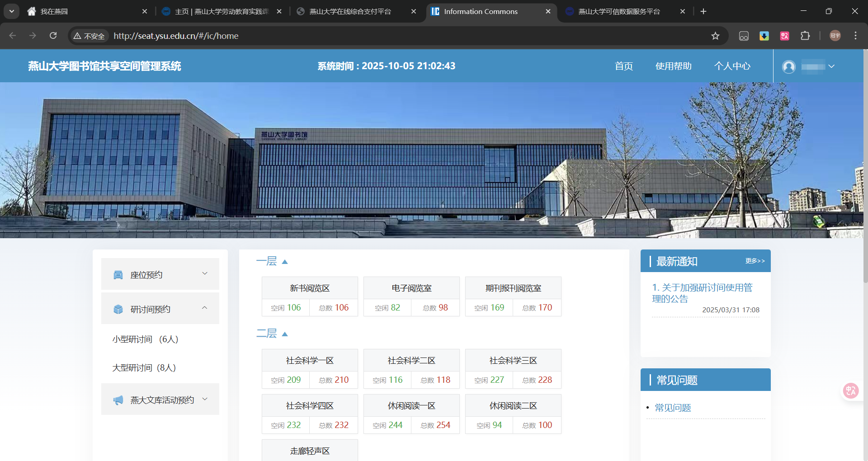The width and height of the screenshot is (868, 461).
Task: Reload the page using the refresh icon
Action: [x=53, y=36]
